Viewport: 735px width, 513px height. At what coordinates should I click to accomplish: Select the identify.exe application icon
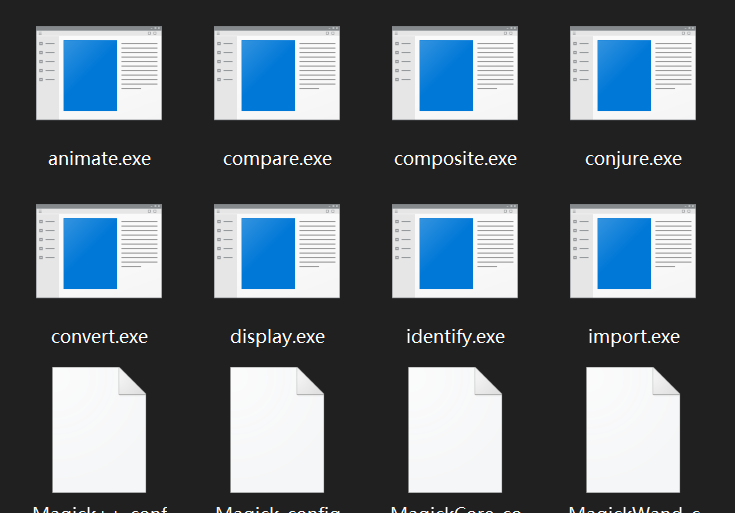pyautogui.click(x=455, y=251)
